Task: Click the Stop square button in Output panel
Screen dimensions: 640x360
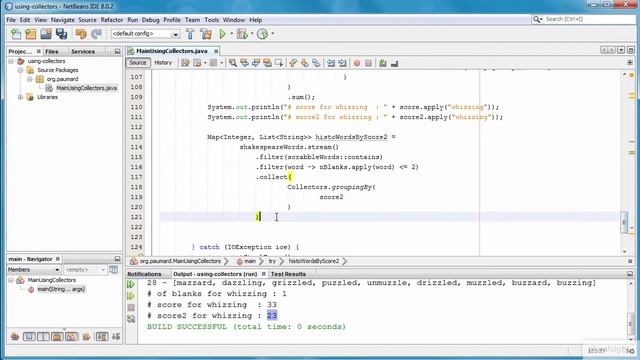Action: 131,307
